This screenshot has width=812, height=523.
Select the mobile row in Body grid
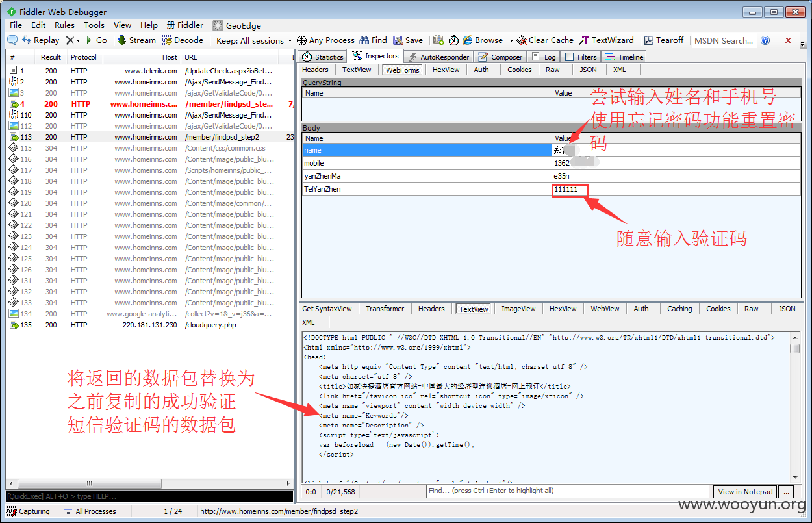pos(552,163)
